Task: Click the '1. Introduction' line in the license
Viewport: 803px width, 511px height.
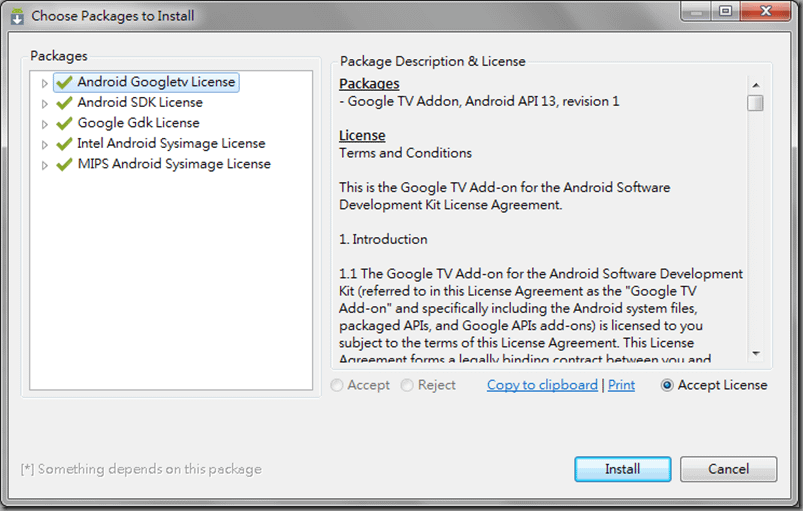Action: coord(383,239)
